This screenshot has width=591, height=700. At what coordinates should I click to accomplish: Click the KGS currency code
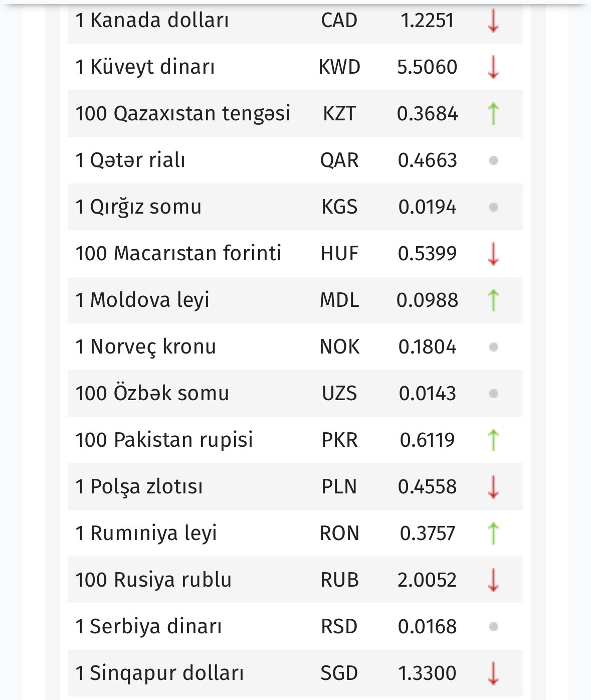[x=339, y=207]
